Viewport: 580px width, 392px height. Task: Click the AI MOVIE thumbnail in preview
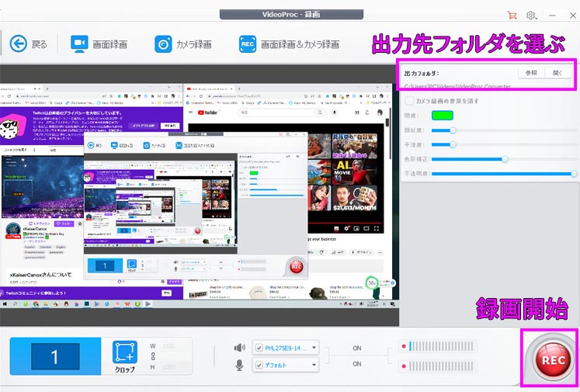(354, 172)
